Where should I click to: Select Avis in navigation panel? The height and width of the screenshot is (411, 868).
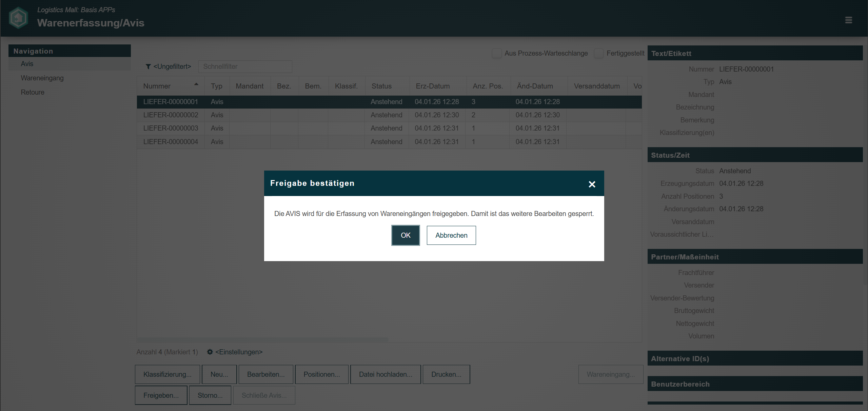click(x=27, y=64)
